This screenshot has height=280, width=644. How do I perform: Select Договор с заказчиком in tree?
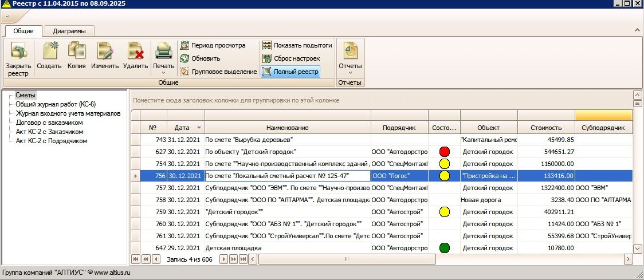pyautogui.click(x=49, y=122)
